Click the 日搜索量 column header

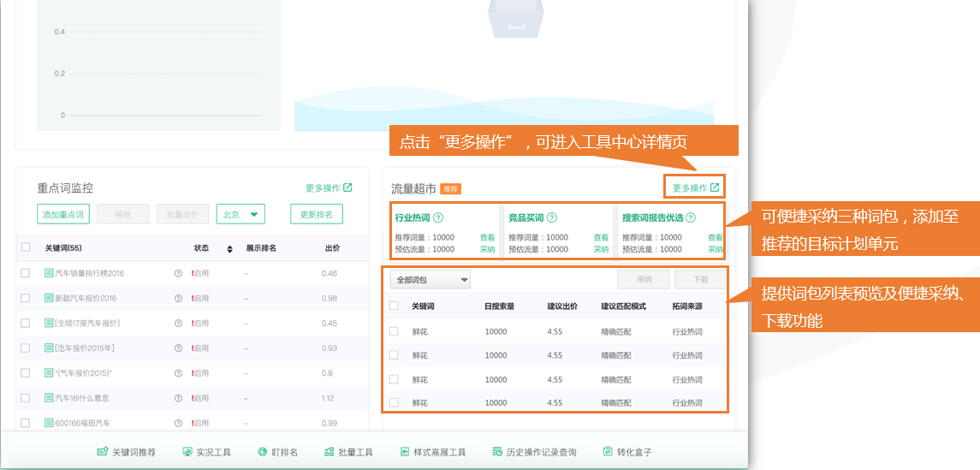[x=499, y=306]
